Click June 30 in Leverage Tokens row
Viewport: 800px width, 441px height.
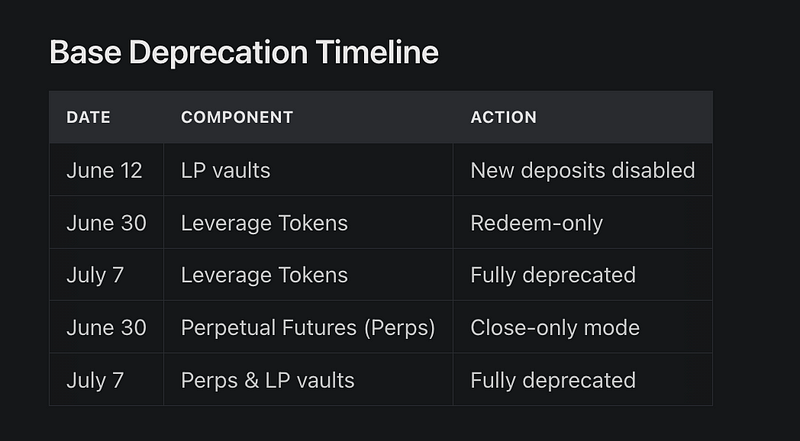[106, 223]
